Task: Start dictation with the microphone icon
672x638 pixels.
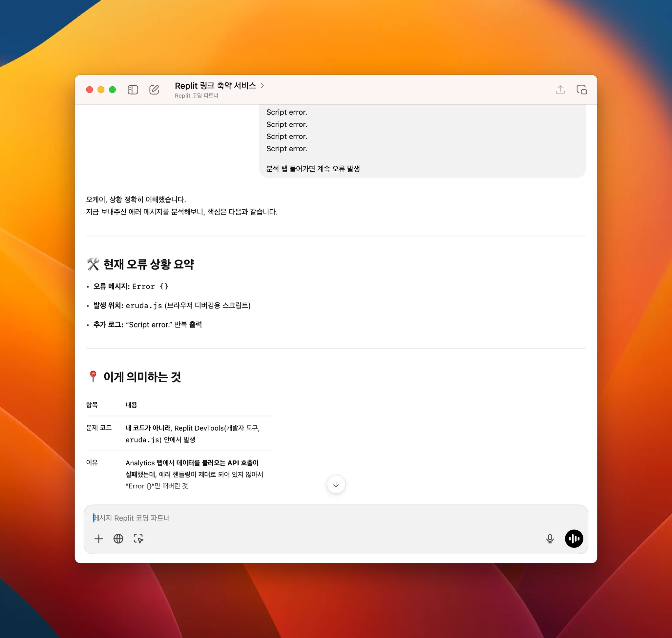Action: click(550, 539)
